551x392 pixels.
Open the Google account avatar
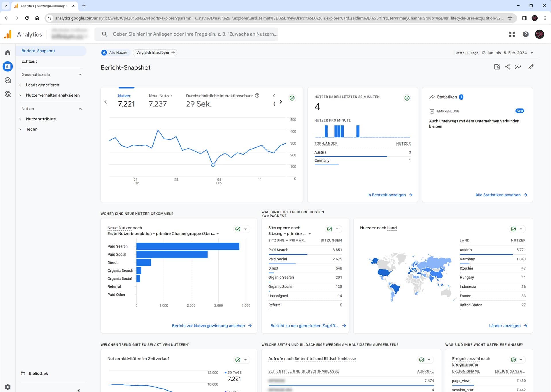point(540,34)
